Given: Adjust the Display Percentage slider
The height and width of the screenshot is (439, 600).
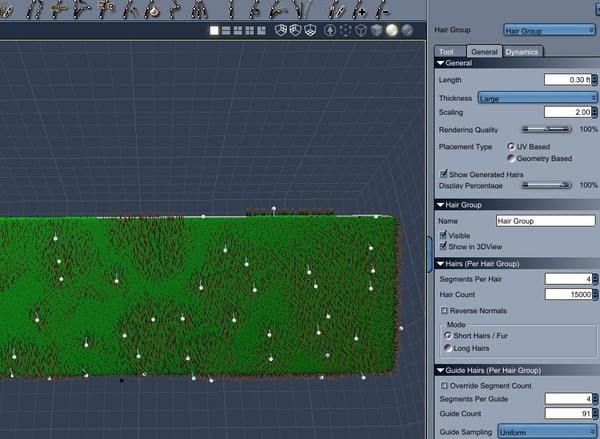Looking at the screenshot, I should point(546,185).
